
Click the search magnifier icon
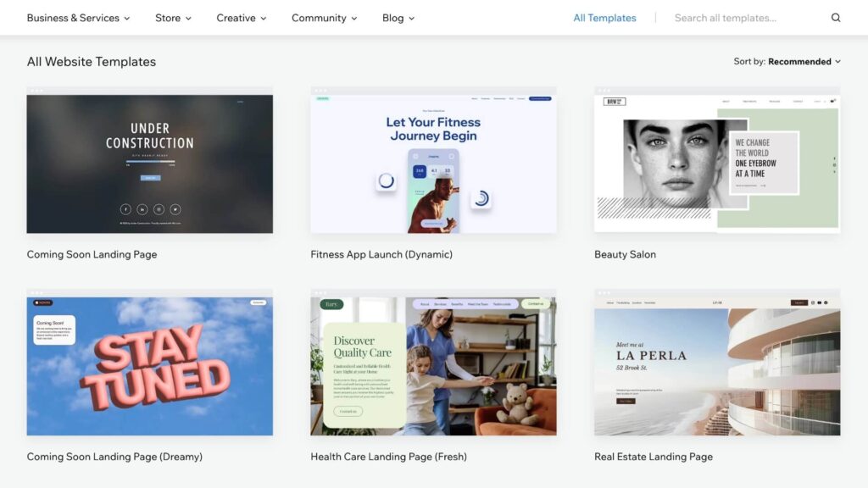pyautogui.click(x=837, y=17)
